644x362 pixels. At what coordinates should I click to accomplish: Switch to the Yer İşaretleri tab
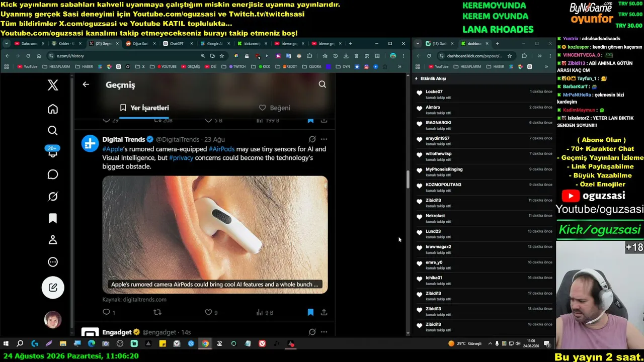point(144,108)
